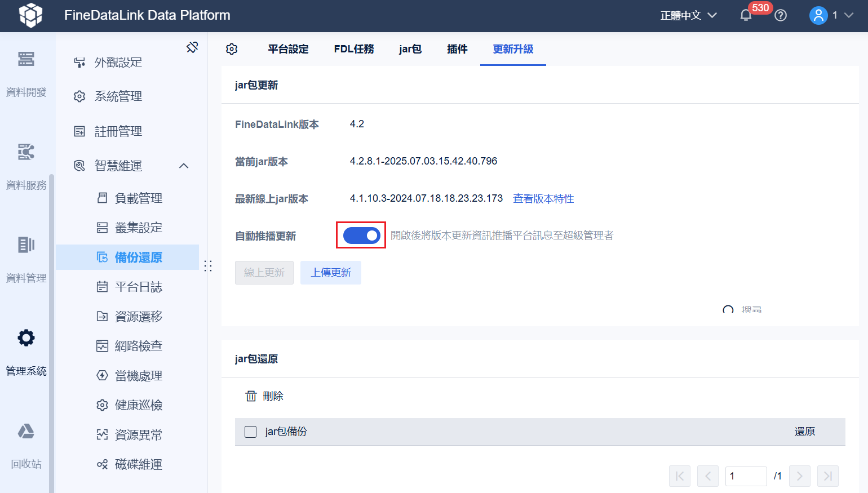Viewport: 868px width, 493px height.
Task: Select 備份還原 in the side menu
Action: [127, 257]
